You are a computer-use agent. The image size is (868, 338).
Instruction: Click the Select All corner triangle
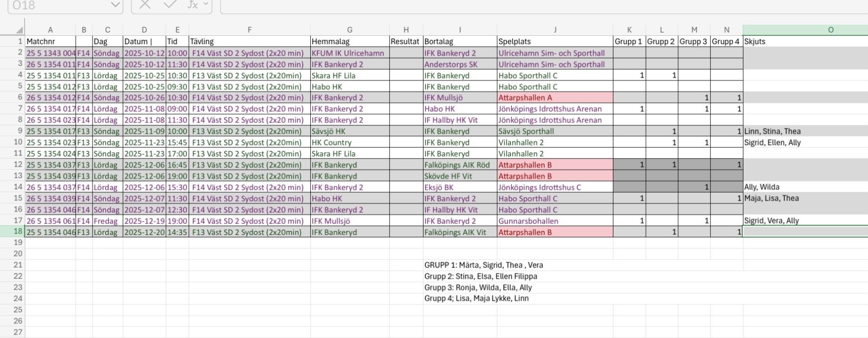(x=19, y=30)
